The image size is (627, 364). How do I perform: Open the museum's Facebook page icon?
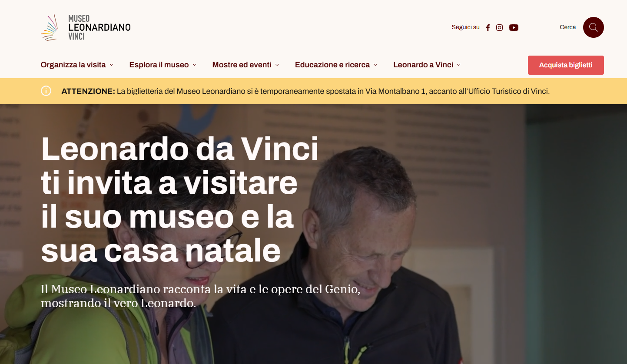point(488,27)
